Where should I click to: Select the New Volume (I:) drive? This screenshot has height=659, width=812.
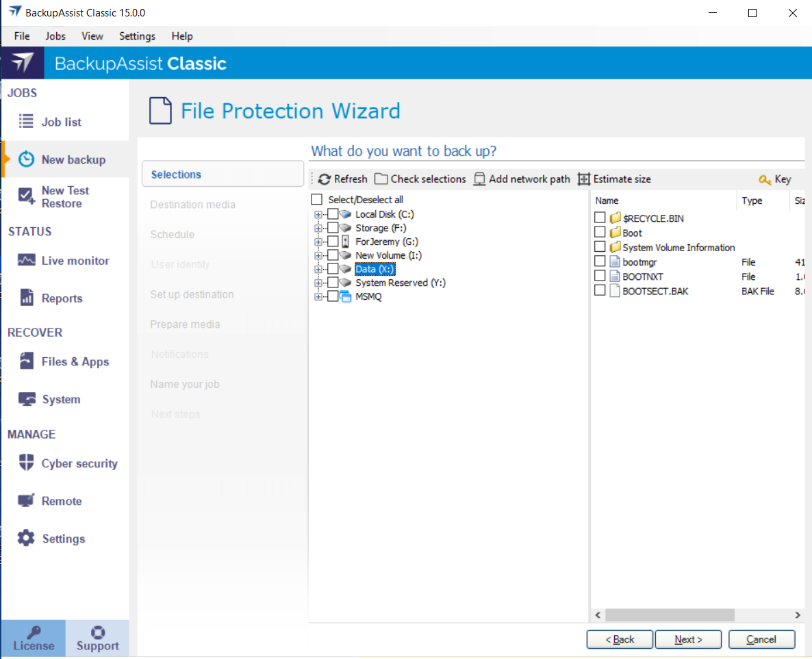click(x=388, y=255)
